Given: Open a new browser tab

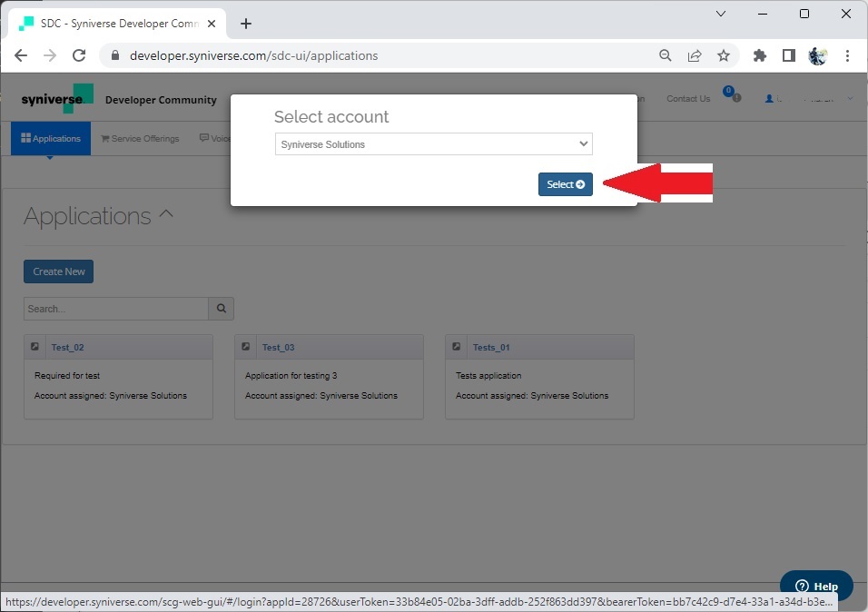Looking at the screenshot, I should (x=246, y=24).
